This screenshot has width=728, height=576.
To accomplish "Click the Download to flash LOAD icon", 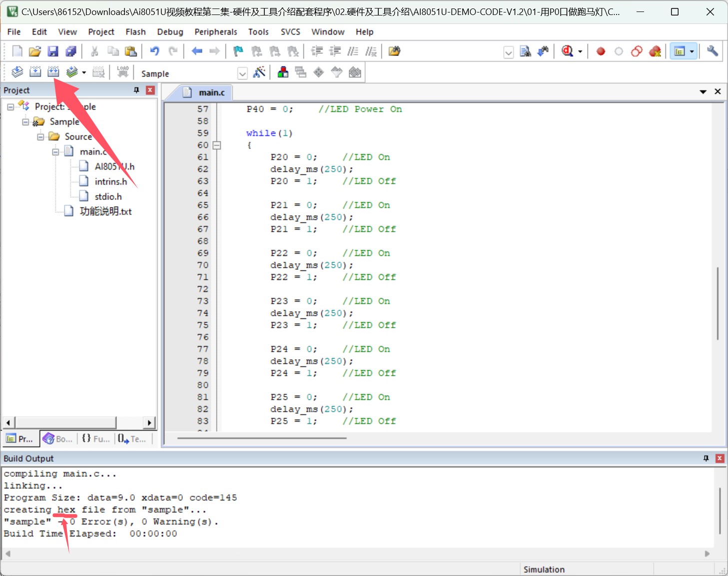I will click(123, 72).
